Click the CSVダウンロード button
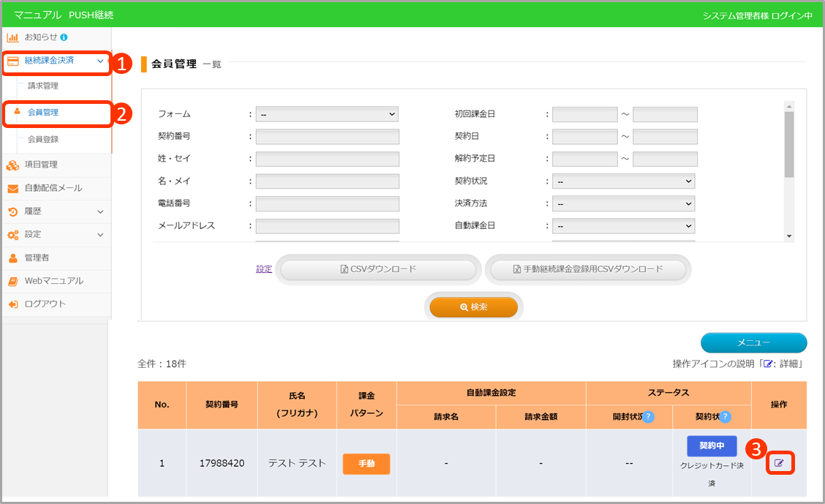The height and width of the screenshot is (504, 825). (x=378, y=269)
